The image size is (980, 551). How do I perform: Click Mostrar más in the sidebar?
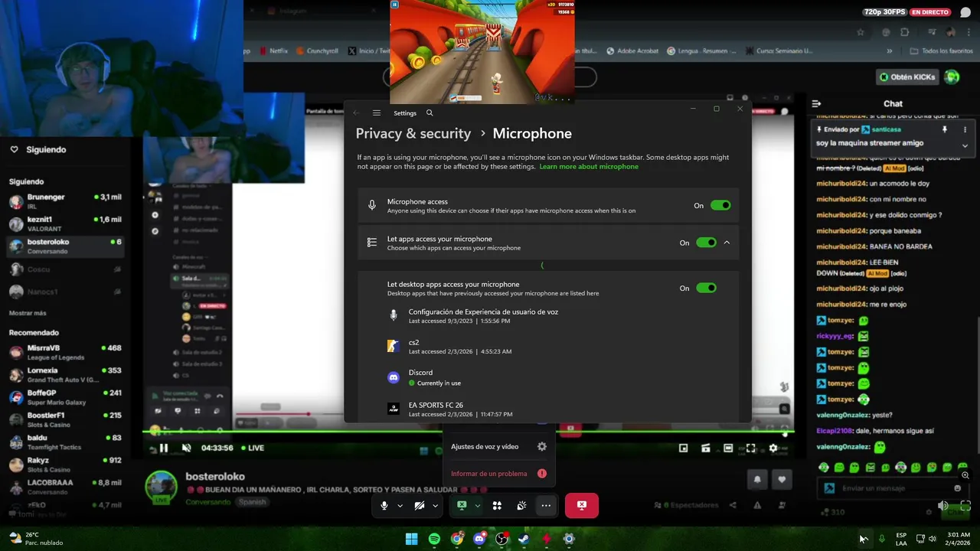(28, 313)
